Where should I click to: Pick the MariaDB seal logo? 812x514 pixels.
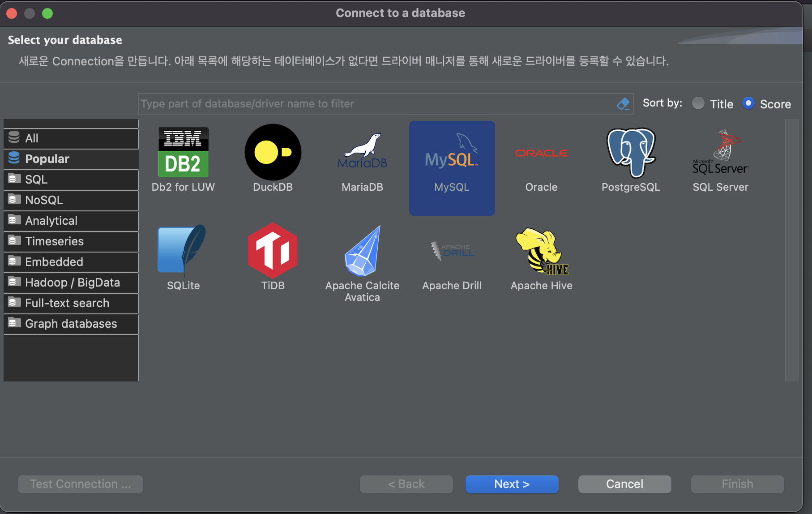(x=362, y=151)
